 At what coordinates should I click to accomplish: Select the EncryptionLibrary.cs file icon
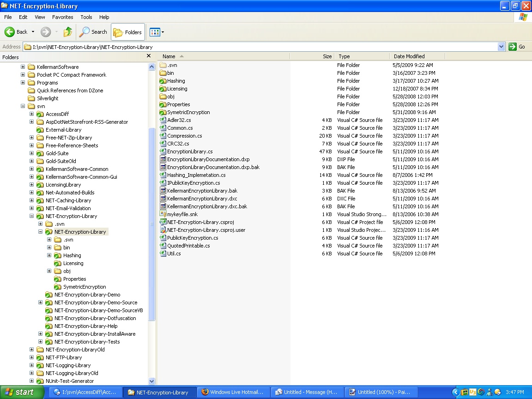pyautogui.click(x=163, y=151)
